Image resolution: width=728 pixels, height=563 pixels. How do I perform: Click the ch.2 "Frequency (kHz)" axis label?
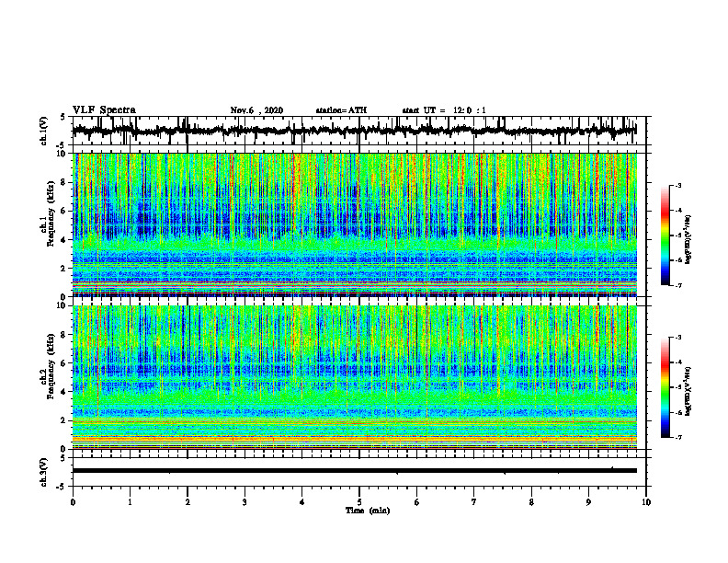pos(51,366)
